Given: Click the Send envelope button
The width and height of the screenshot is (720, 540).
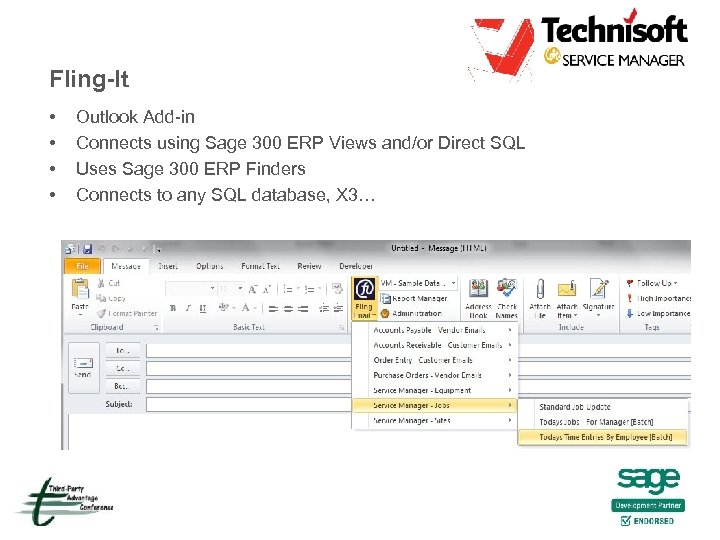Looking at the screenshot, I should pos(83,368).
